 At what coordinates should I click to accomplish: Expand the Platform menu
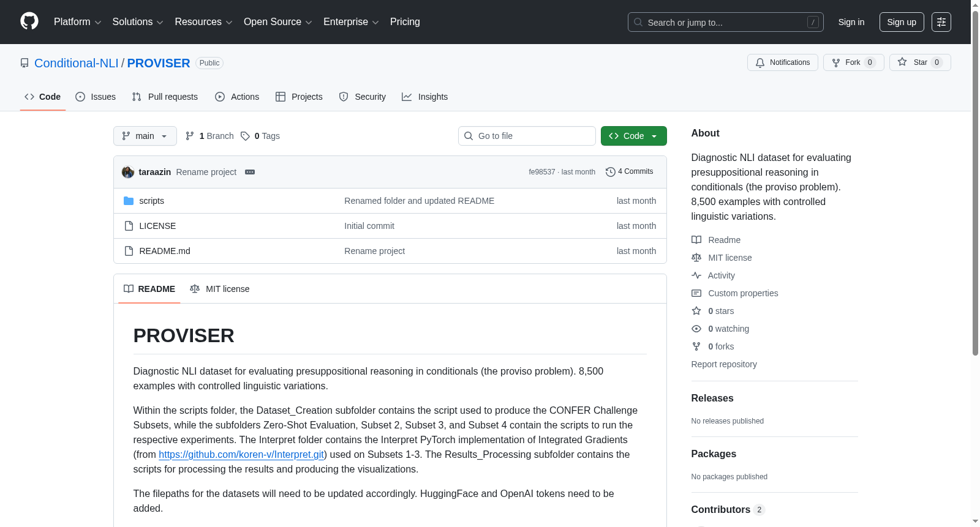77,22
